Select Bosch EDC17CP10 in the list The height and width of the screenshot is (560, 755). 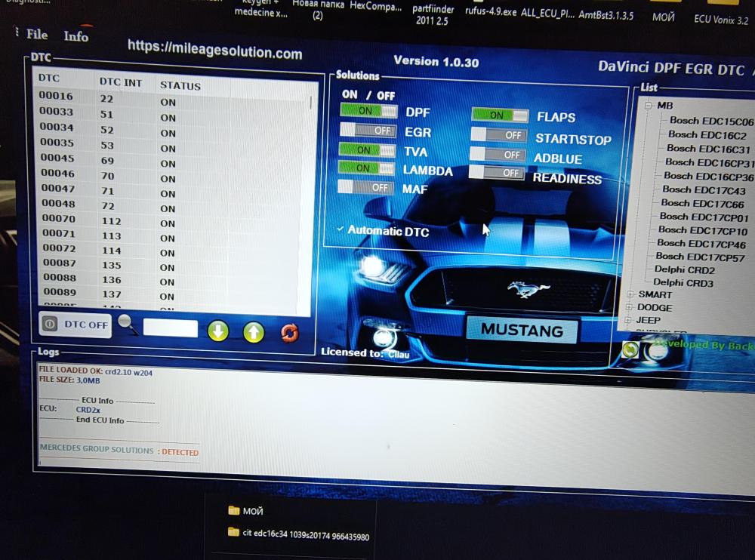(x=702, y=230)
